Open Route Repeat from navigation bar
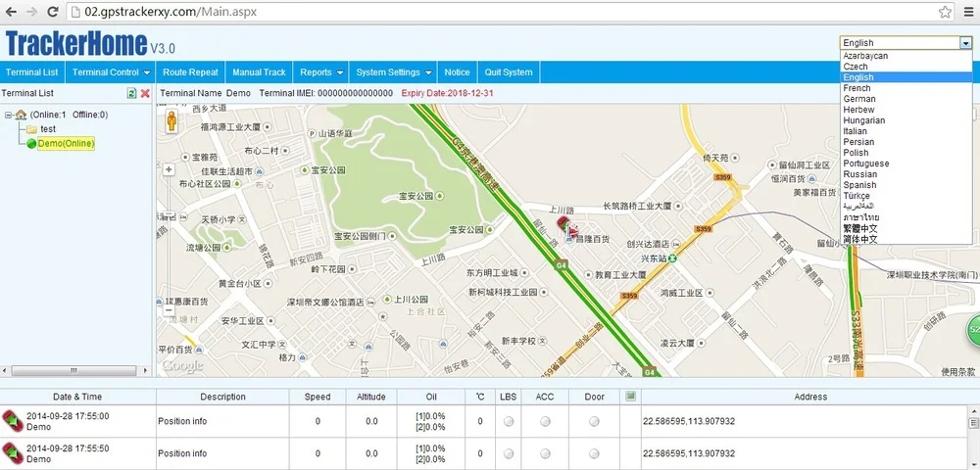 tap(191, 72)
